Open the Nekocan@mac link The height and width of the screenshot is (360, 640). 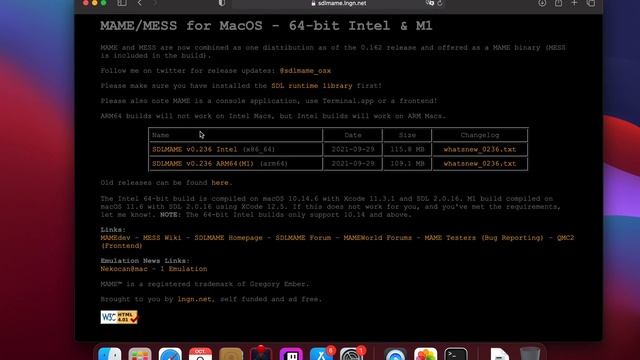[124, 269]
